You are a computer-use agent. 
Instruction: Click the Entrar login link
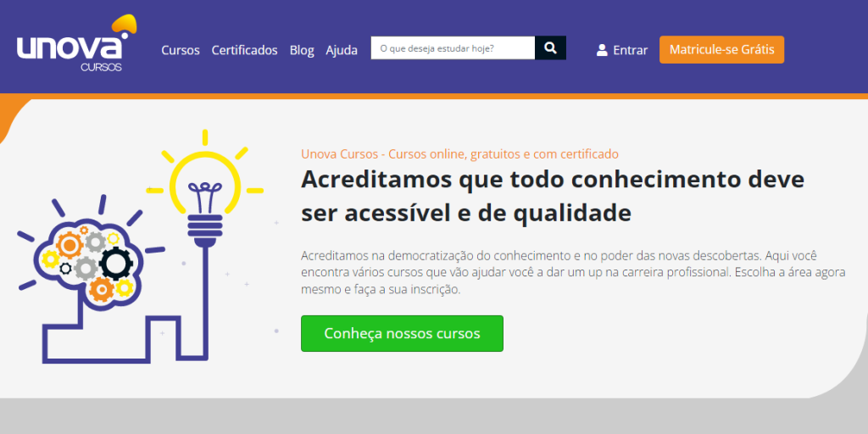pos(630,50)
